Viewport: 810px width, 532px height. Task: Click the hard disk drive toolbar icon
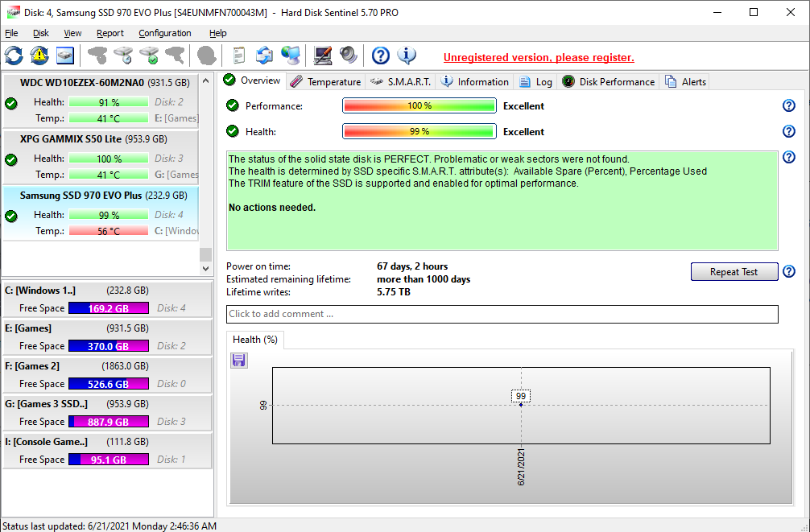tap(65, 56)
